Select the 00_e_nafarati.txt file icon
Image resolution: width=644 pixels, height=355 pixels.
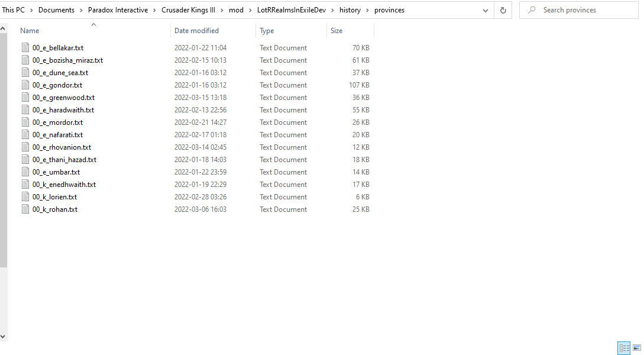[25, 135]
